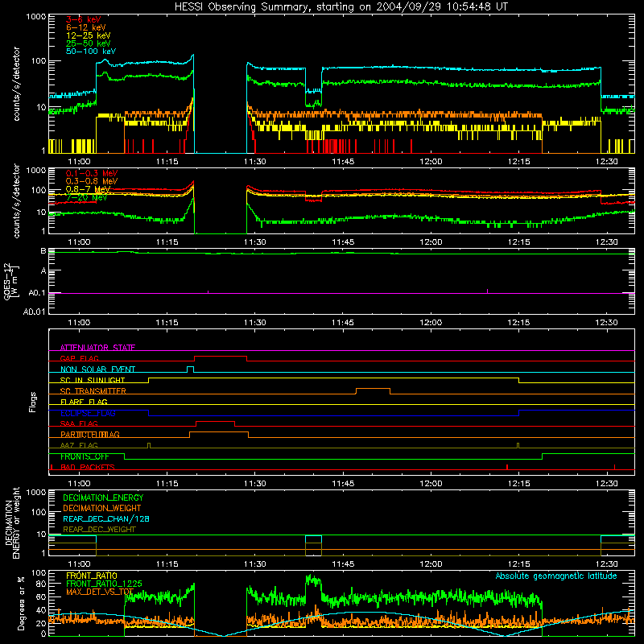Select the FRONTS_OFF flag label
The image size is (644, 644).
click(85, 456)
